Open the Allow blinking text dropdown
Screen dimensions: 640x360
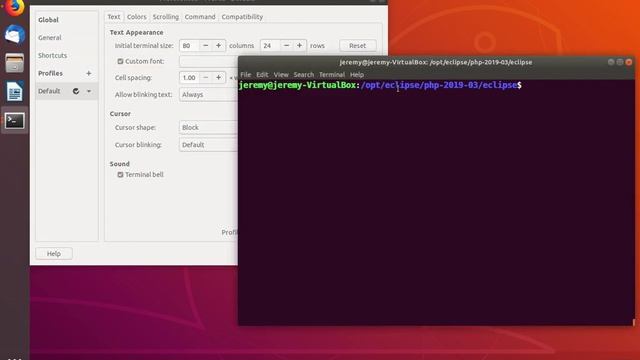pos(208,95)
